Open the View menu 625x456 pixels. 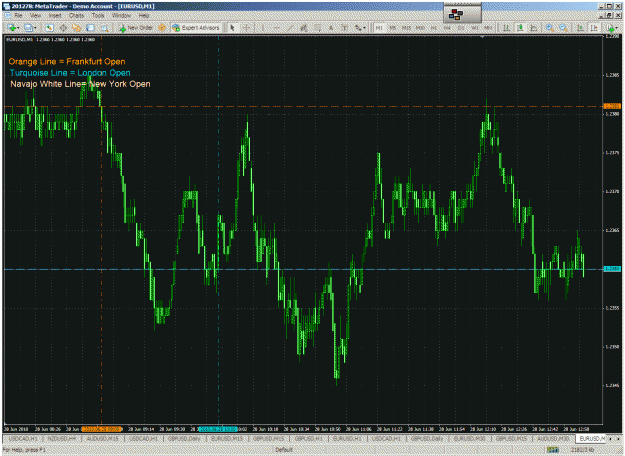(35, 16)
